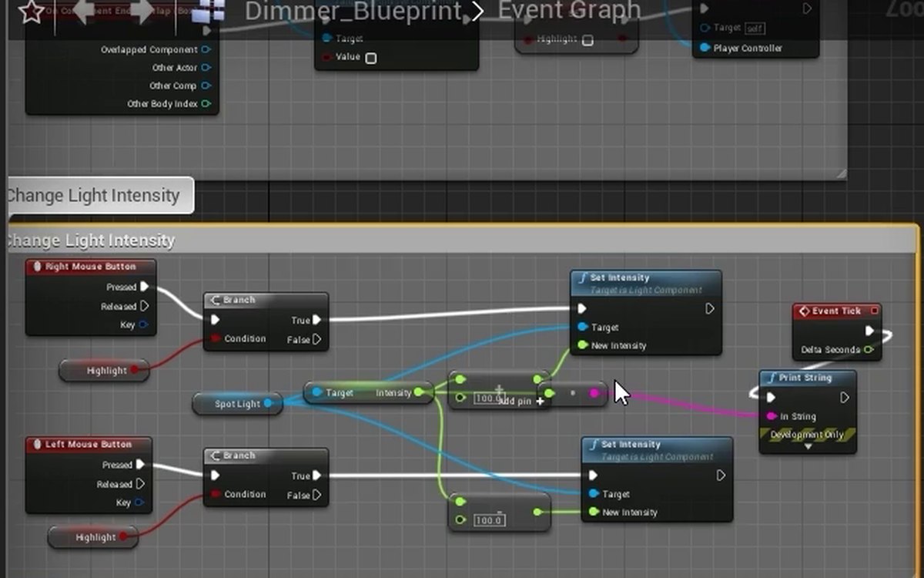Click the Other Body Index output pin
Image resolution: width=924 pixels, height=578 pixels.
coord(206,103)
